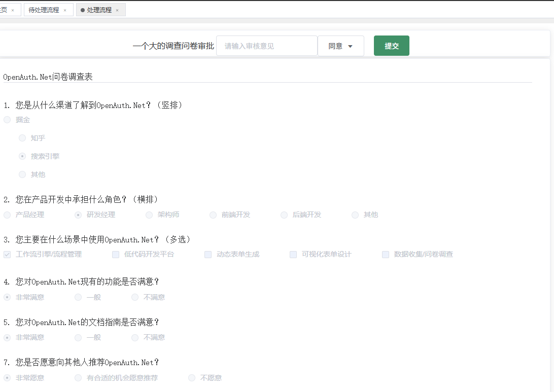This screenshot has height=392, width=554.
Task: Click question 1 text about 渠道
Action: point(93,105)
